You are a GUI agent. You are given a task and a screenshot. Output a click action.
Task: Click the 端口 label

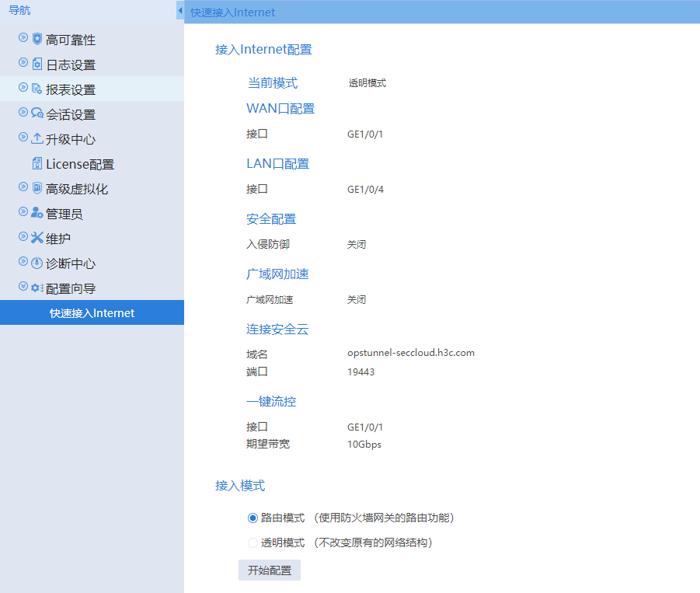(x=257, y=371)
